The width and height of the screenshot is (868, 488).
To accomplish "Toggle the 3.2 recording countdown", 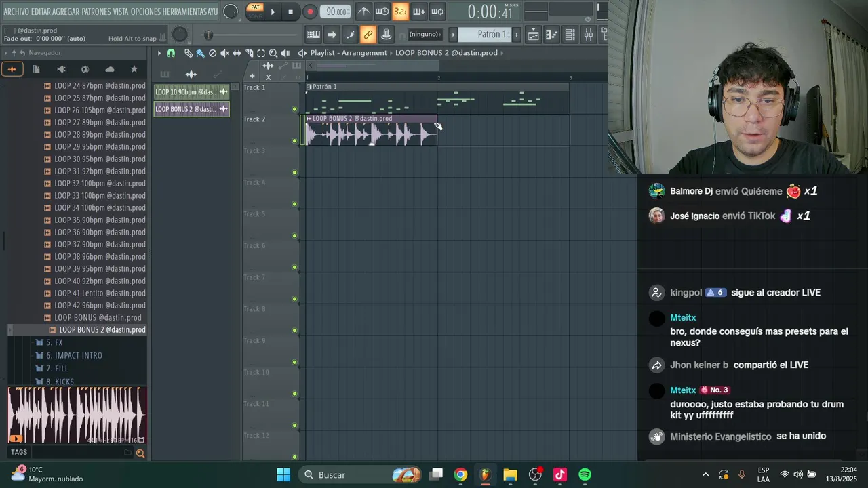I will tap(400, 12).
